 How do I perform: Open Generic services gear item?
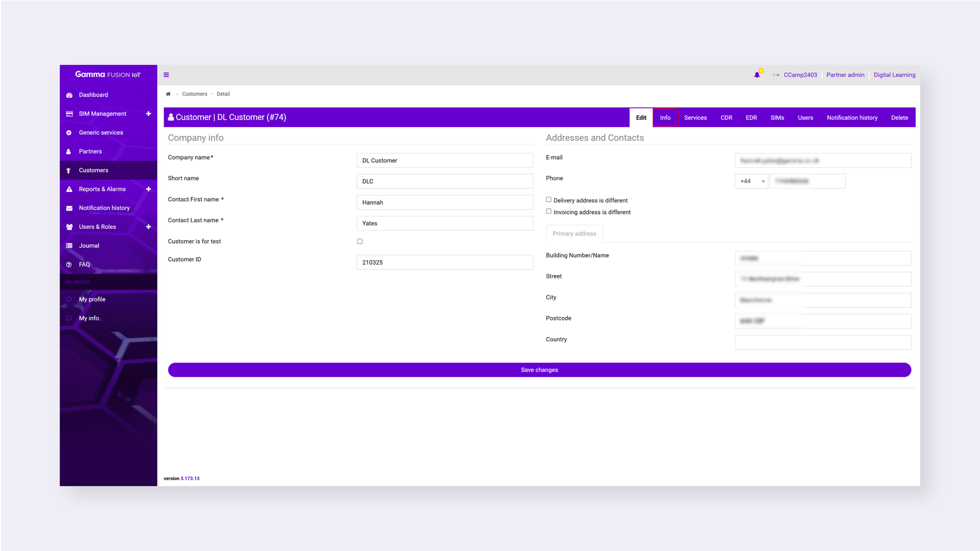(x=101, y=132)
